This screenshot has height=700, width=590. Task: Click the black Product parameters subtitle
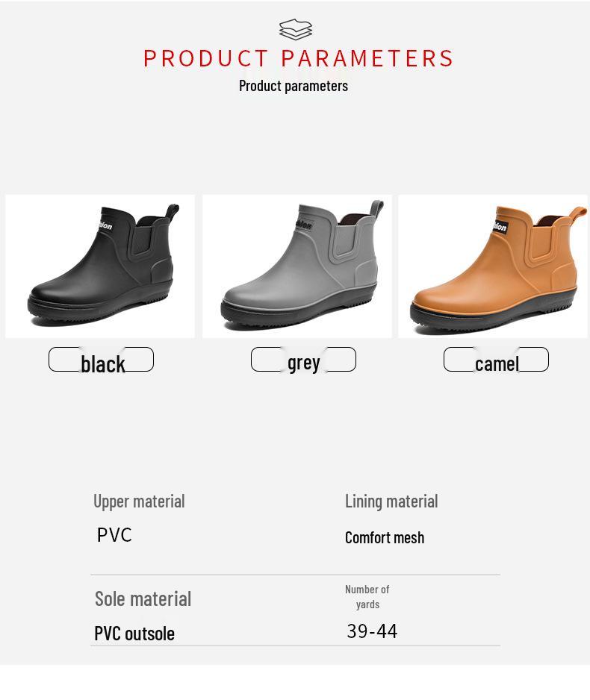click(x=294, y=86)
